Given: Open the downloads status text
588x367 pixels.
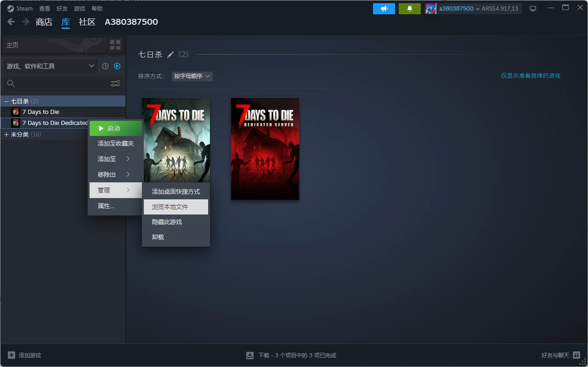Looking at the screenshot, I should [297, 355].
